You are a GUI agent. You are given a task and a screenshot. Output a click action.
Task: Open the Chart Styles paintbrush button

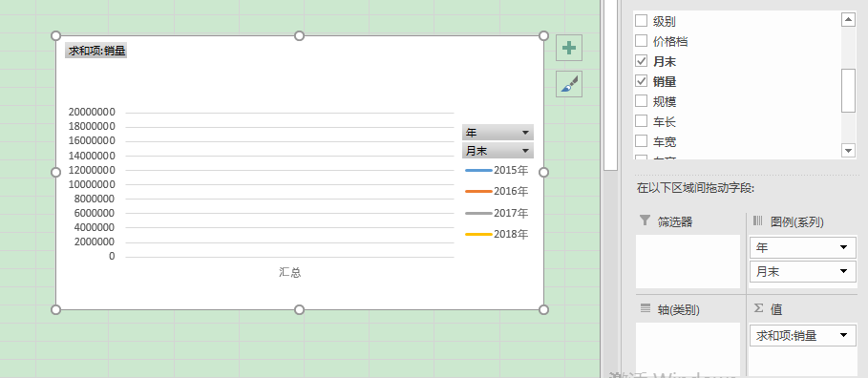[569, 84]
